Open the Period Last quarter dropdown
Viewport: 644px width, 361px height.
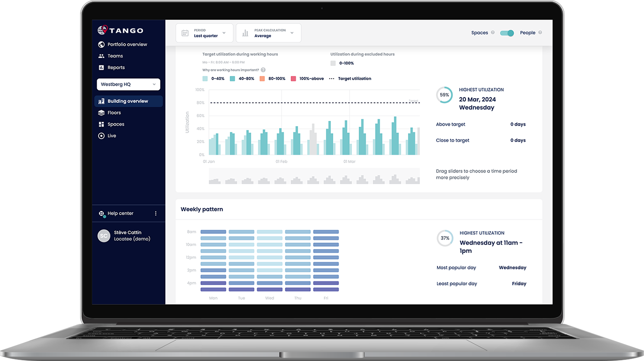204,33
